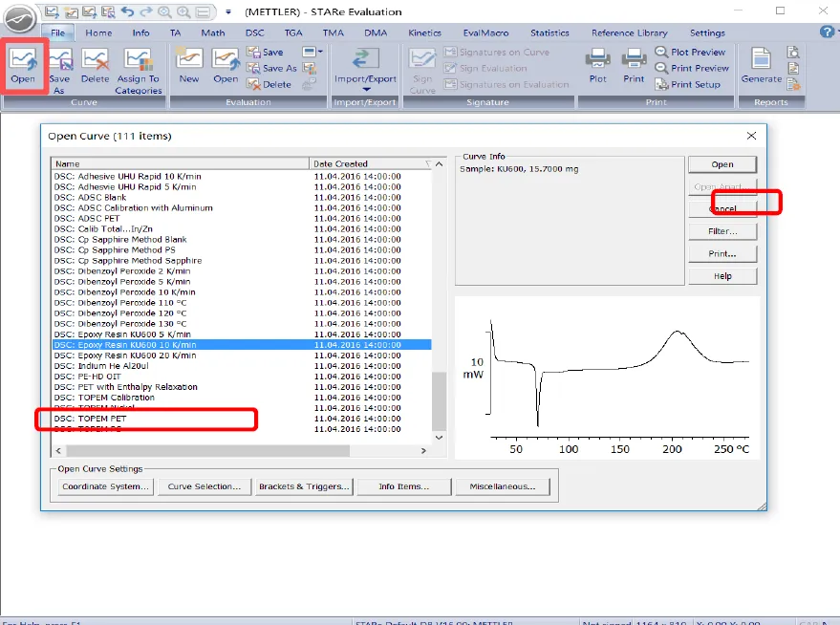Select 'DSC: ADSC PET' row

(x=242, y=219)
